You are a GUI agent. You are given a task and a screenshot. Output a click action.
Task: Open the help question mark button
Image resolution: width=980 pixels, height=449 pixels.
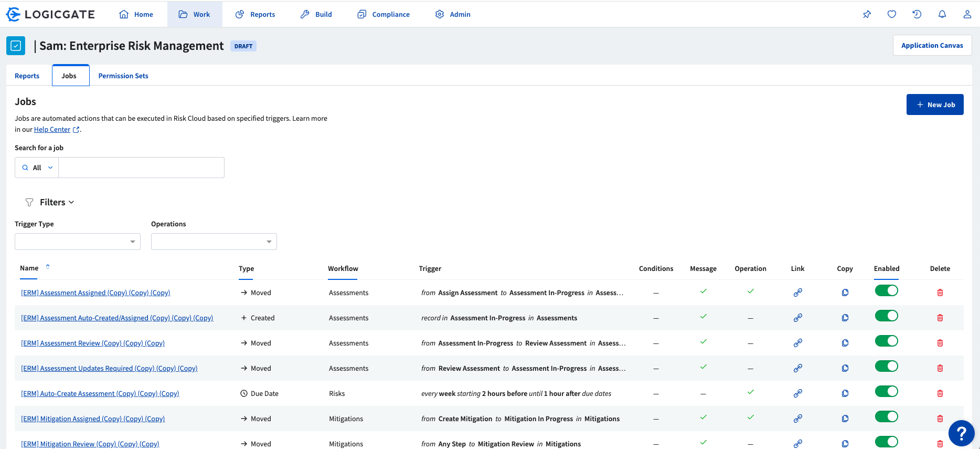point(962,433)
